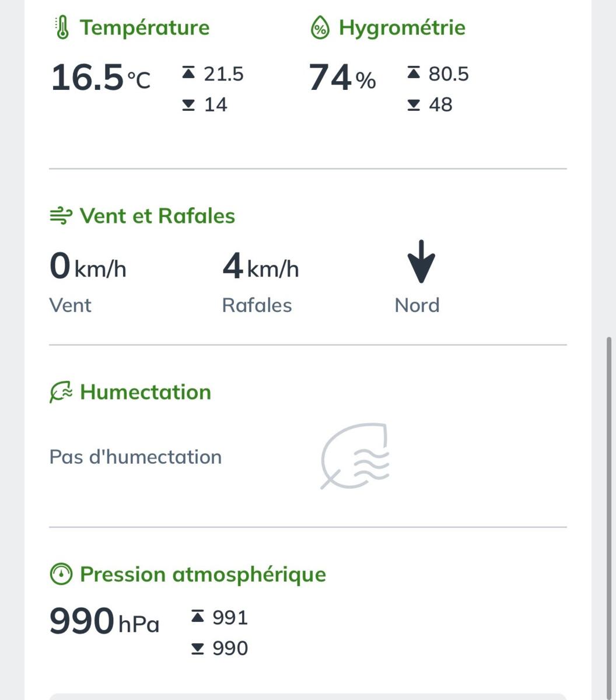Tap the max humidity arrow icon near 80.5

coord(413,73)
